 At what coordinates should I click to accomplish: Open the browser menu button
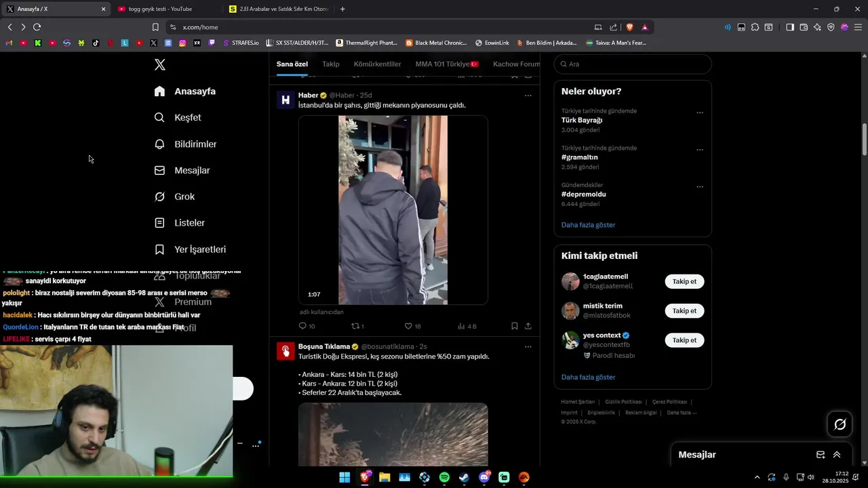tap(858, 27)
